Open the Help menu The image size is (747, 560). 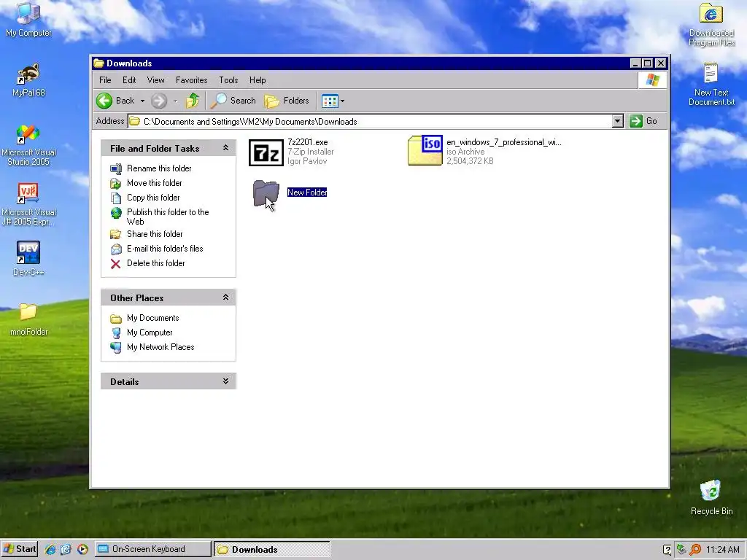(x=258, y=80)
